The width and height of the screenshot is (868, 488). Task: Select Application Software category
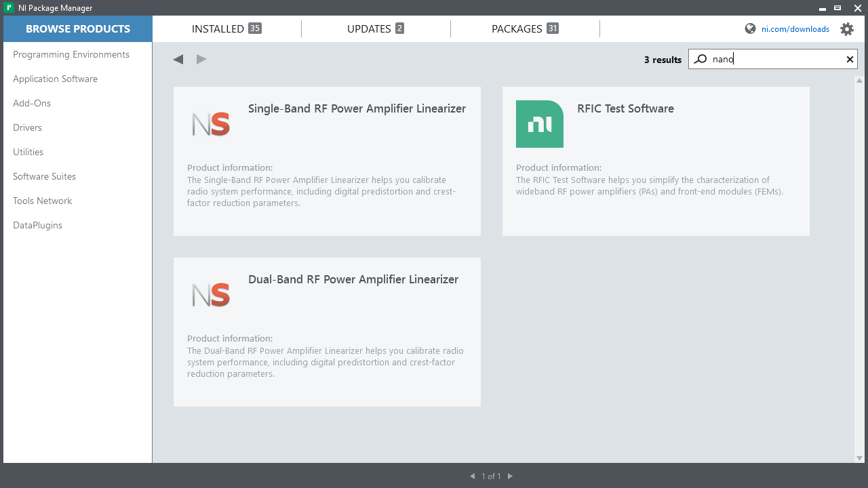56,79
